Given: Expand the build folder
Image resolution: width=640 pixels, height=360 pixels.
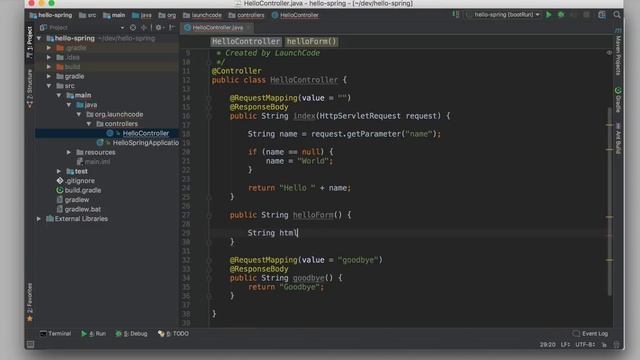Looking at the screenshot, I should (49, 67).
